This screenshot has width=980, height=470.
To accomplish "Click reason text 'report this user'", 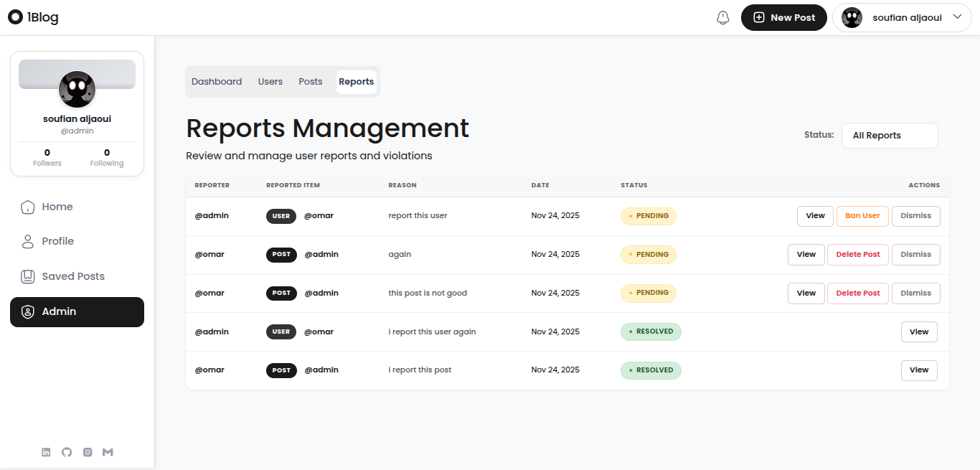I will [x=418, y=216].
